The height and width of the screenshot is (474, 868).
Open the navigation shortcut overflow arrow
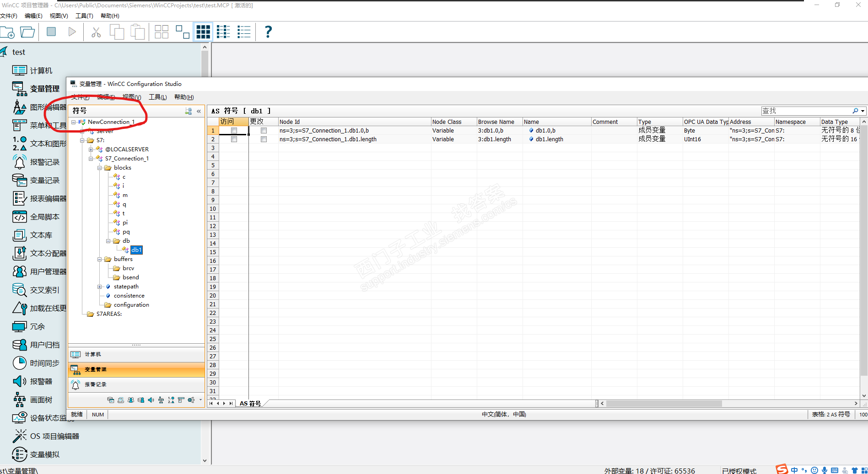point(200,400)
